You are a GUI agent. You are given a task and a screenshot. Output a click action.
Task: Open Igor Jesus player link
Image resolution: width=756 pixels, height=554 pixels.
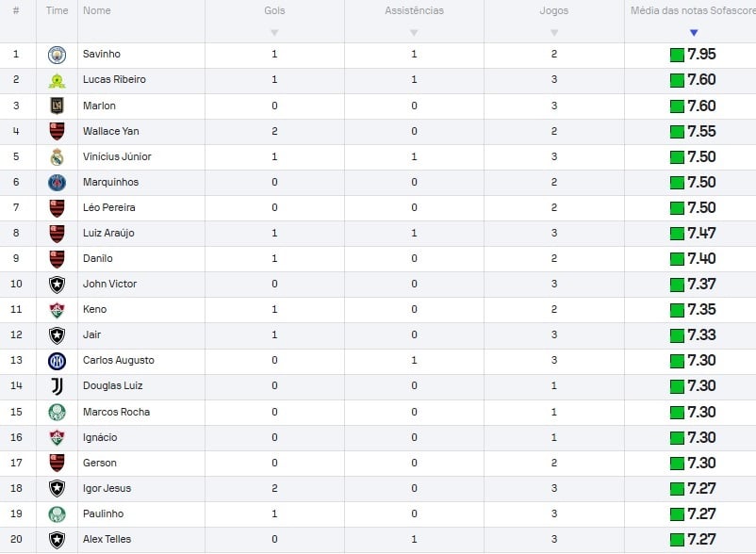107,488
